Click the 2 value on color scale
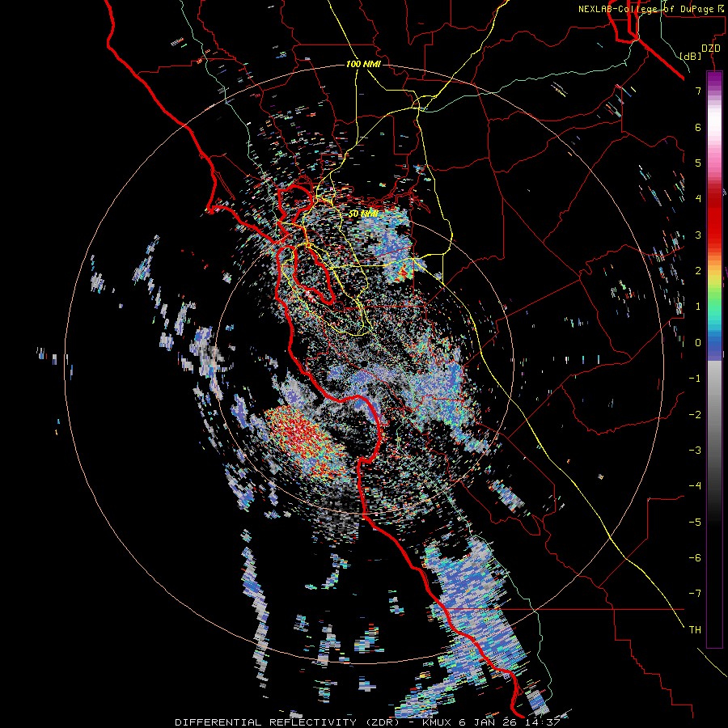The image size is (728, 728). coord(698,271)
